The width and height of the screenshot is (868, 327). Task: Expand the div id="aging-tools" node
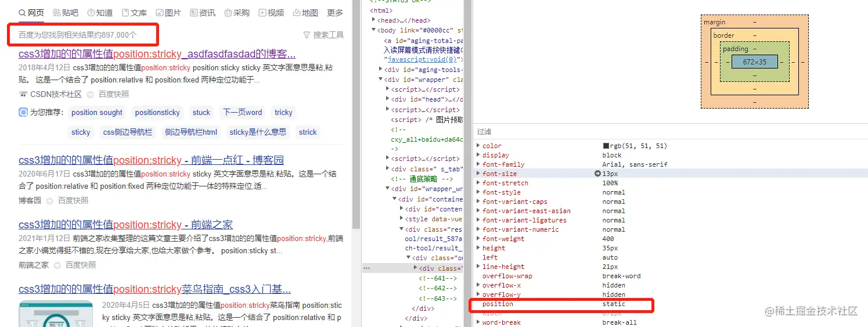(x=381, y=70)
